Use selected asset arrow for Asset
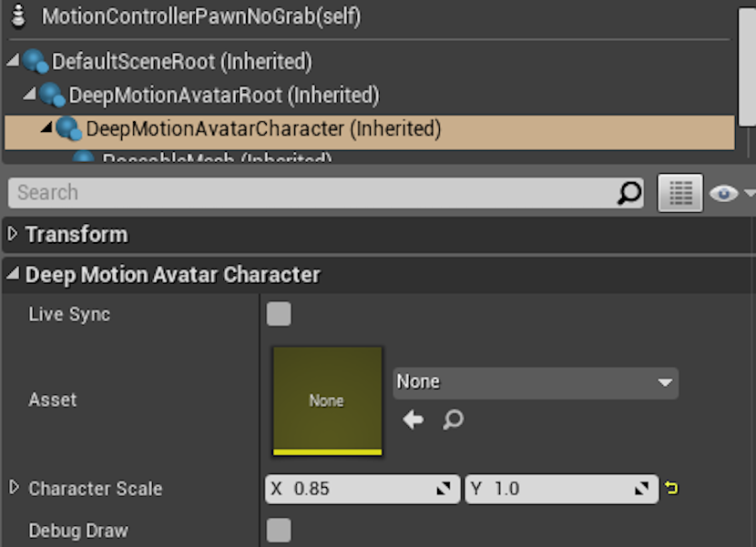Viewport: 756px width, 547px height. (x=414, y=420)
